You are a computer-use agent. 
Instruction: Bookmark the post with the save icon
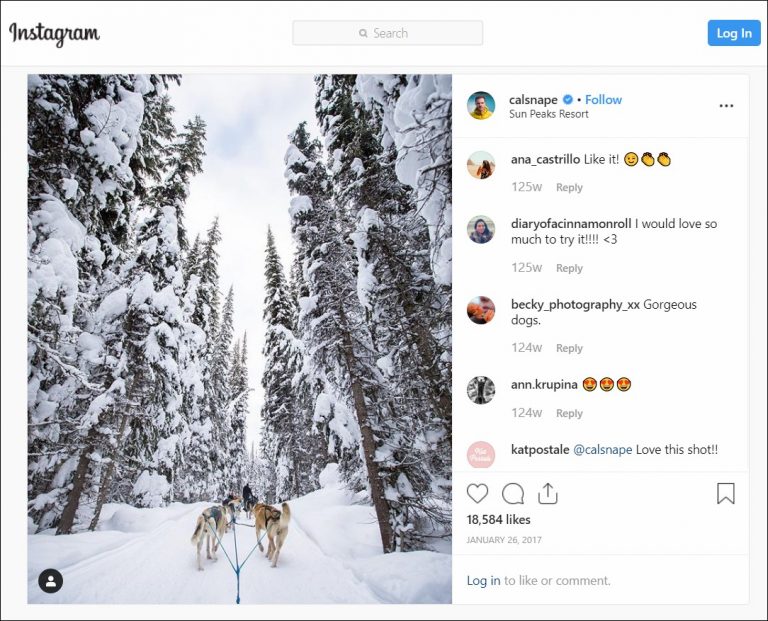pyautogui.click(x=726, y=493)
